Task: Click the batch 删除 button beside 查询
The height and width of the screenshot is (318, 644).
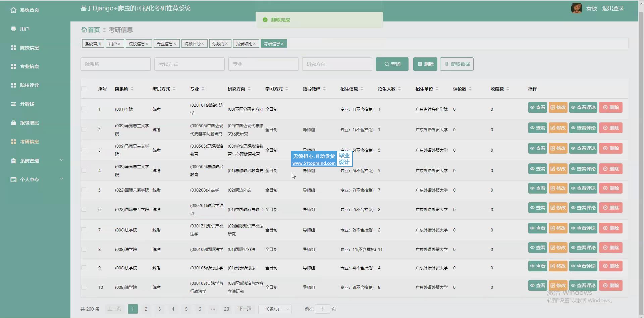Action: coord(425,64)
